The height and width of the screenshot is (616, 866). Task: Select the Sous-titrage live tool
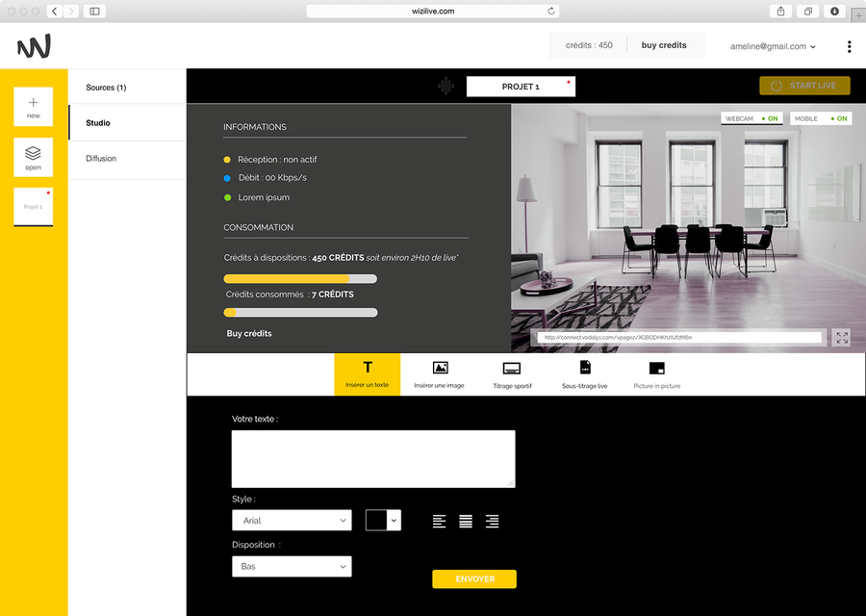[x=585, y=373]
